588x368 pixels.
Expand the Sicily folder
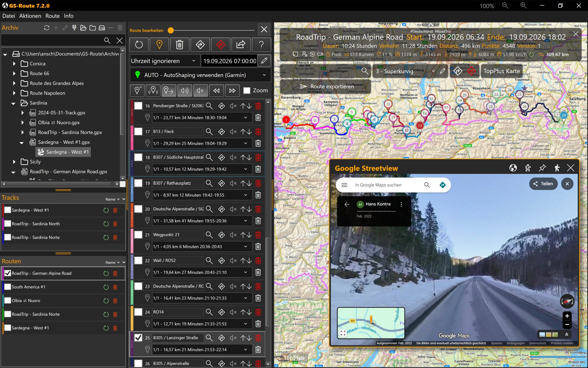click(14, 162)
